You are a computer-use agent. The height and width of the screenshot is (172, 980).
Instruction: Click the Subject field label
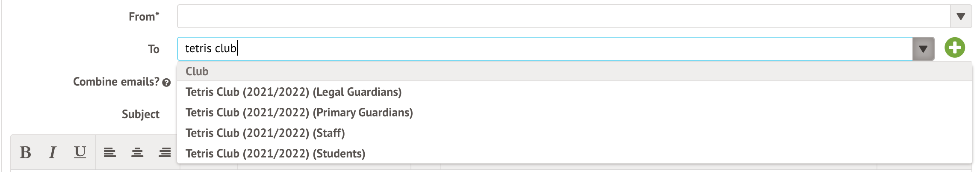coord(140,114)
